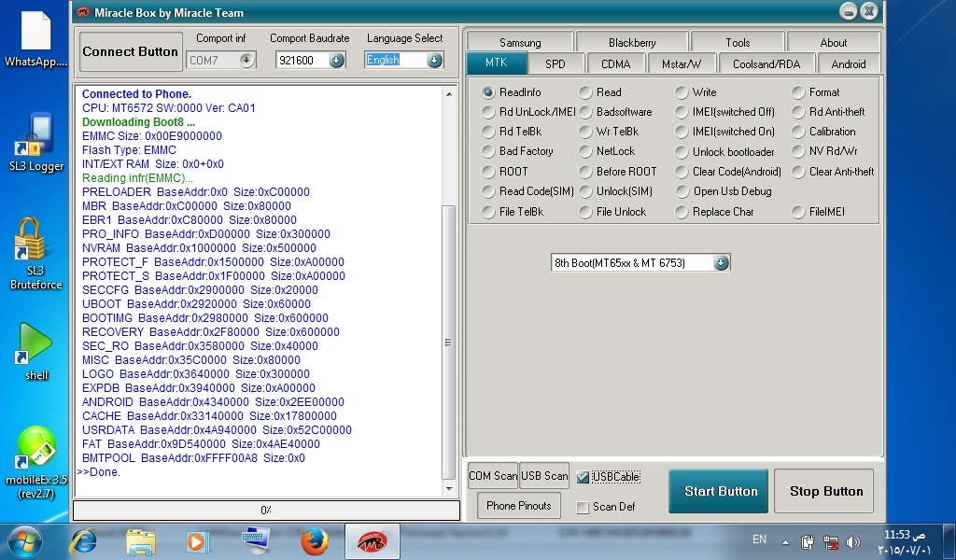Screen dimensions: 956x560
Task: Switch to the Samsung tab
Action: point(520,43)
